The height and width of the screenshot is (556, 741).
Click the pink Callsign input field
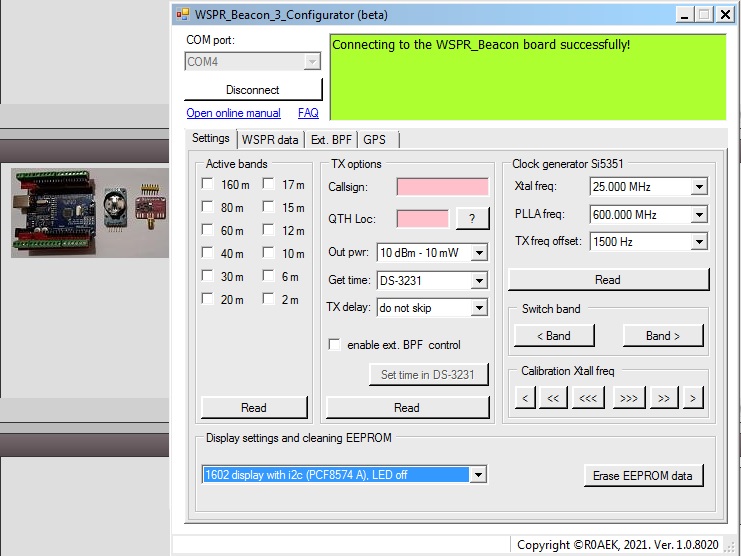click(442, 187)
